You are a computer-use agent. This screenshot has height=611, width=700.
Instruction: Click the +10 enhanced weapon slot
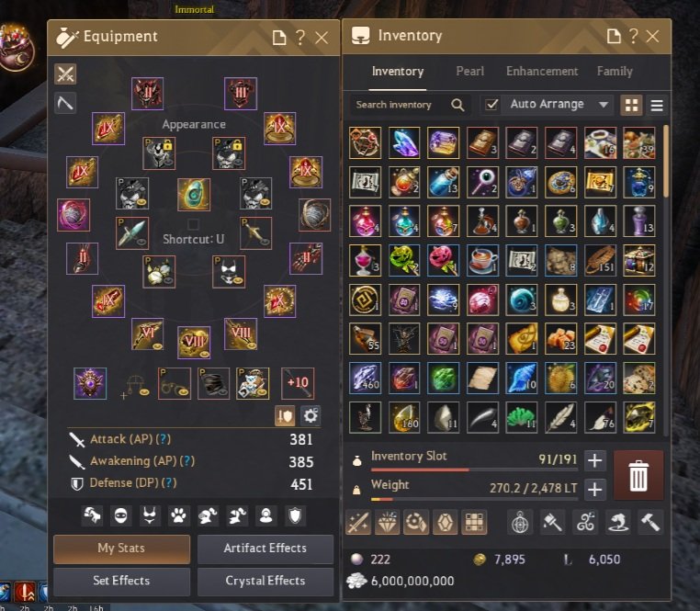point(298,383)
